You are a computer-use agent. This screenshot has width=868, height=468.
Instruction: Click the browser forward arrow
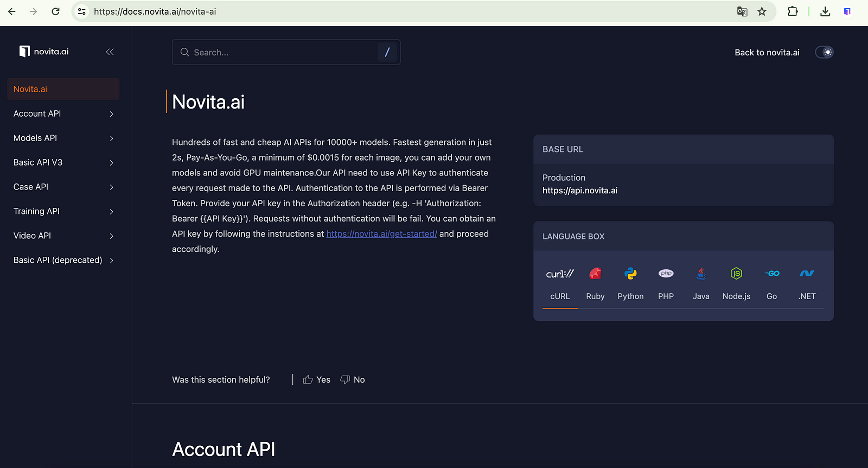coord(34,11)
